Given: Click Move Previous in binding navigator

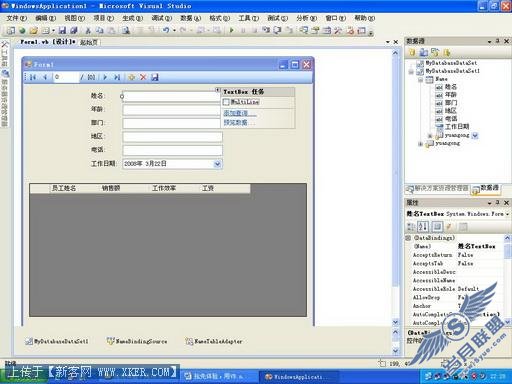Looking at the screenshot, I should tap(45, 77).
